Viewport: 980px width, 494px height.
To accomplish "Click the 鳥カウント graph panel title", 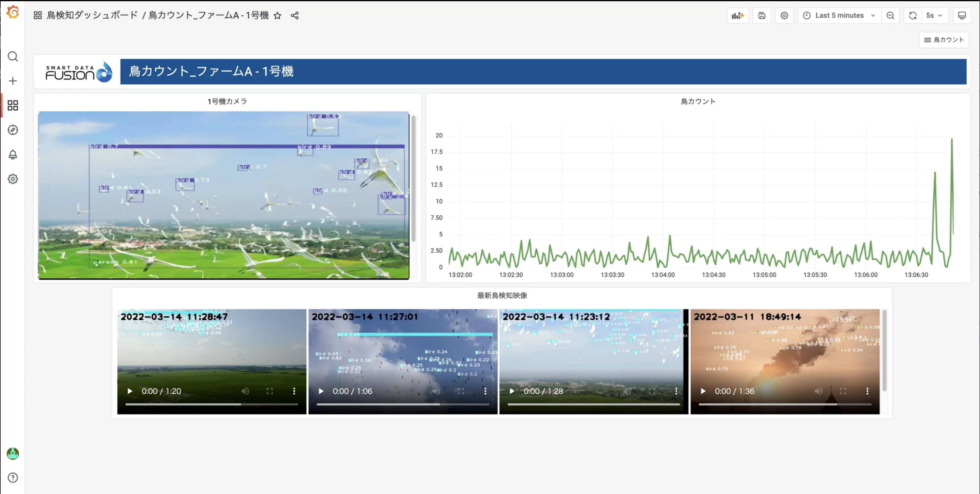I will (x=698, y=101).
